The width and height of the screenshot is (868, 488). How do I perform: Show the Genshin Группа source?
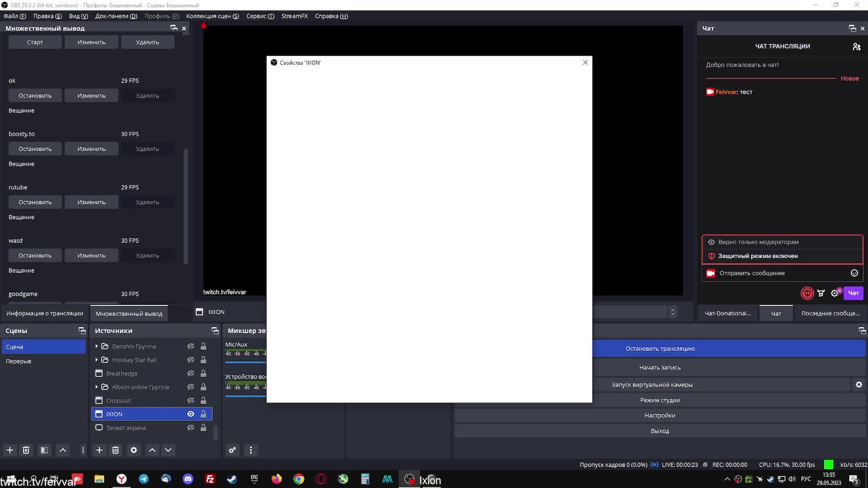191,346
